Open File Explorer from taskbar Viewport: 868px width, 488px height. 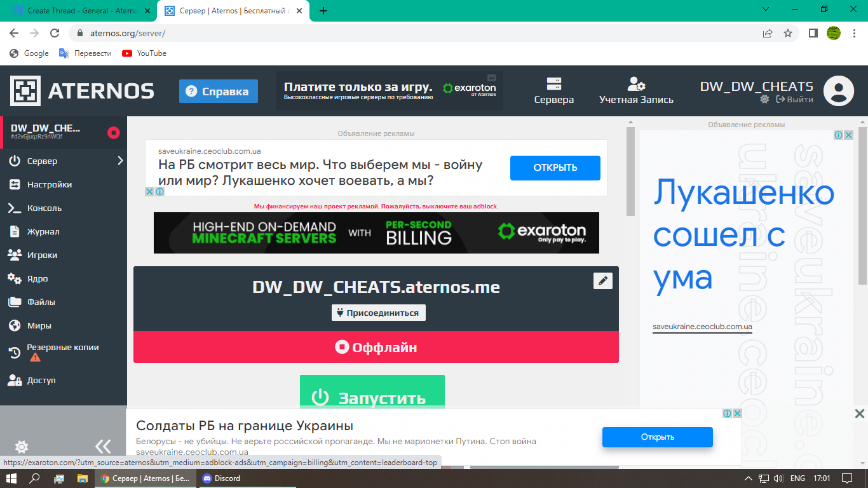82,478
